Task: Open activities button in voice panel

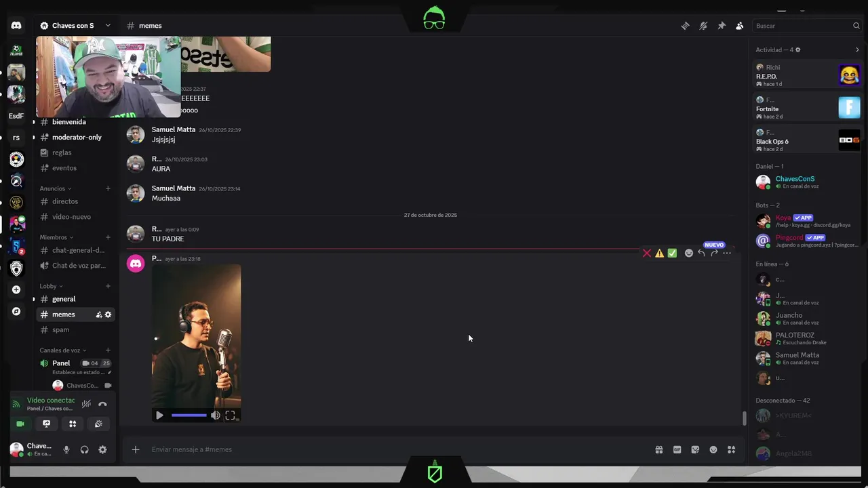Action: point(73,424)
